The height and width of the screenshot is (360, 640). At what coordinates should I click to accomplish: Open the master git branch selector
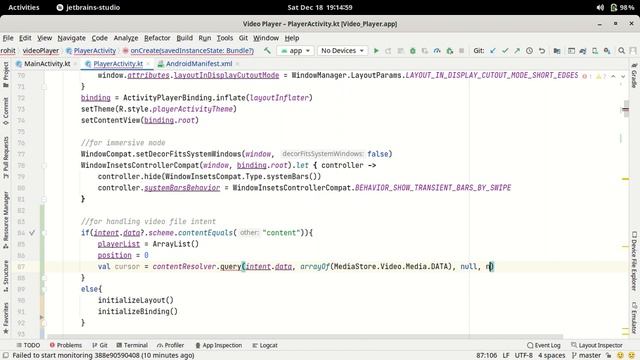[x=586, y=356]
